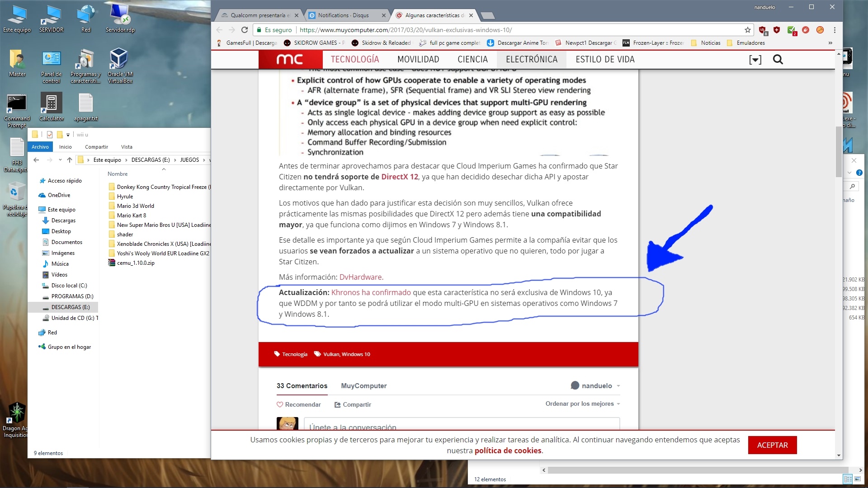Expand DESCARGAS (E:) breadcrumb chevron
The image size is (868, 488).
click(x=175, y=160)
